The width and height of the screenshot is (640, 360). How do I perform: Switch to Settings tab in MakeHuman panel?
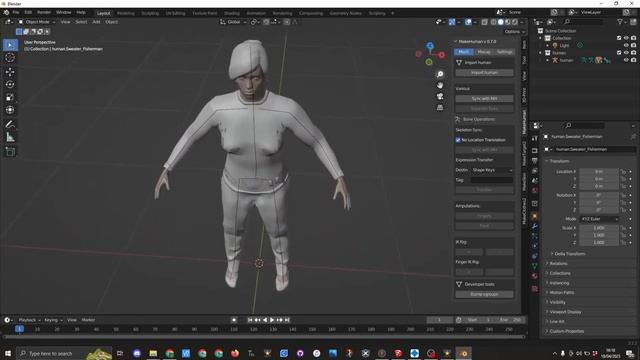click(504, 52)
